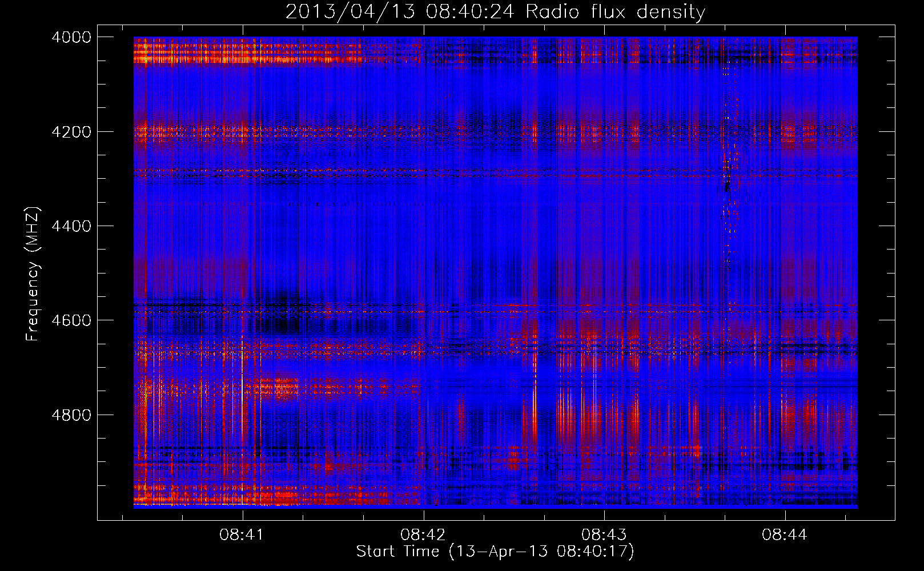Click the 08:44 time axis label

click(x=785, y=534)
